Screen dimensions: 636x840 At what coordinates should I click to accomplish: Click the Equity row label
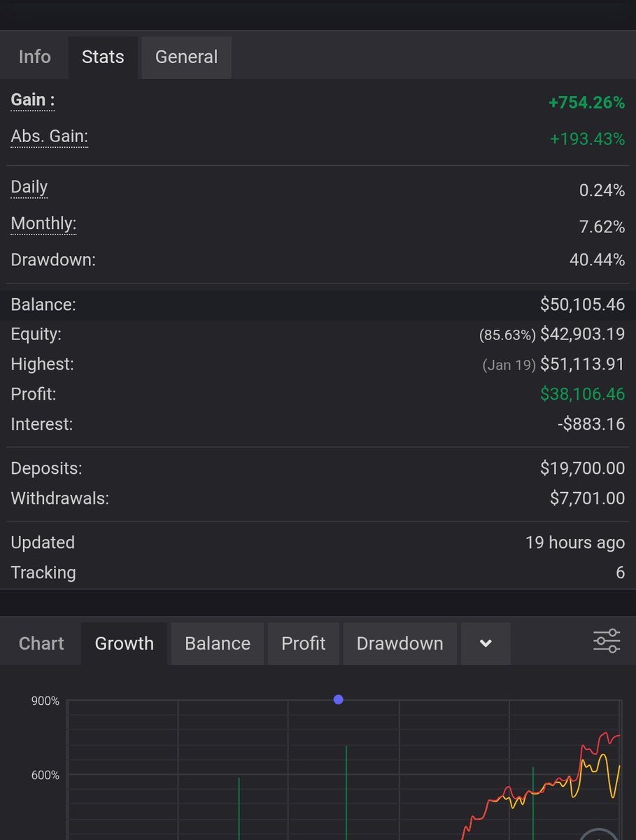36,335
